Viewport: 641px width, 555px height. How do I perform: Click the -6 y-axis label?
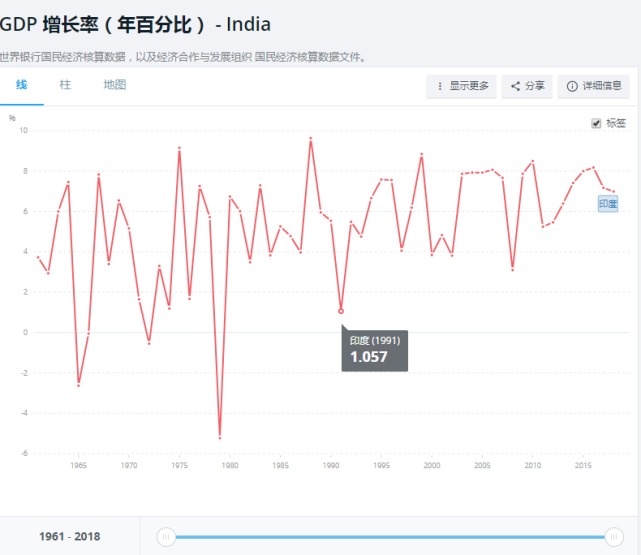tap(24, 453)
